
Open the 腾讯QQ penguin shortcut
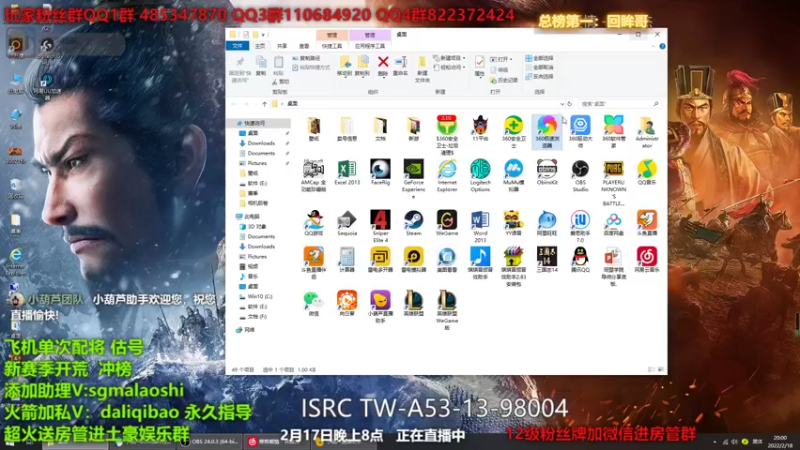tap(580, 259)
